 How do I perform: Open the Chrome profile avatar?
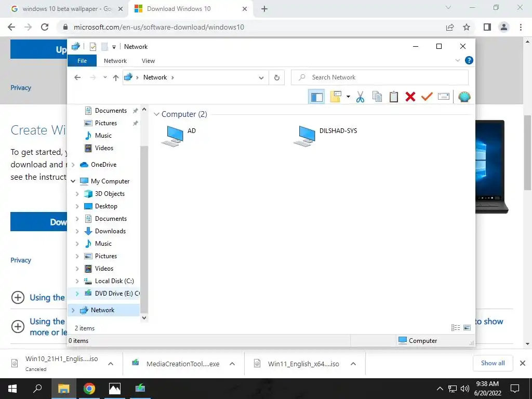click(x=504, y=27)
